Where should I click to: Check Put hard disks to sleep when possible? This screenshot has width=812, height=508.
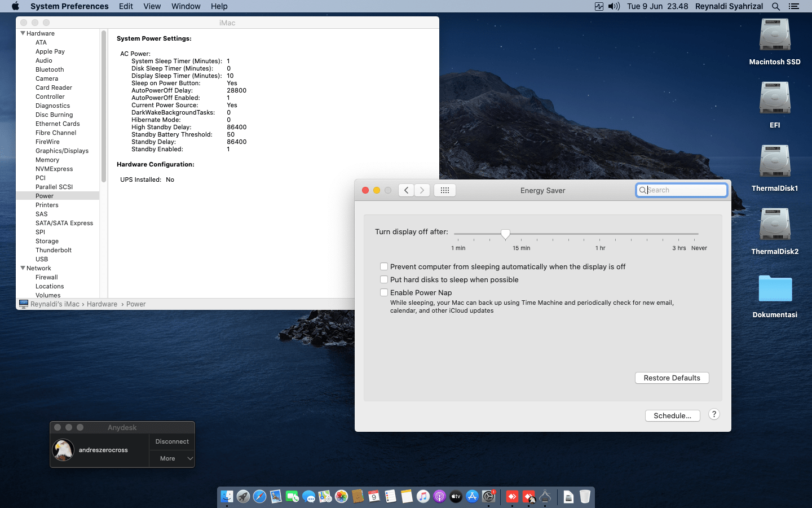click(x=384, y=279)
